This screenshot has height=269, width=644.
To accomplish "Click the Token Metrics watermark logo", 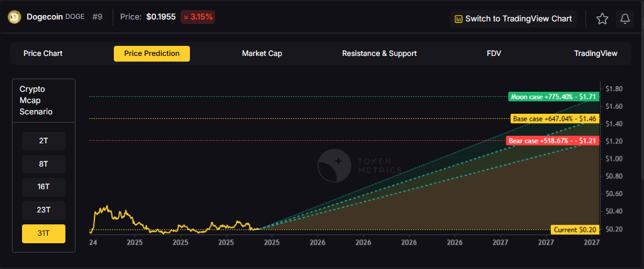I will tap(333, 165).
